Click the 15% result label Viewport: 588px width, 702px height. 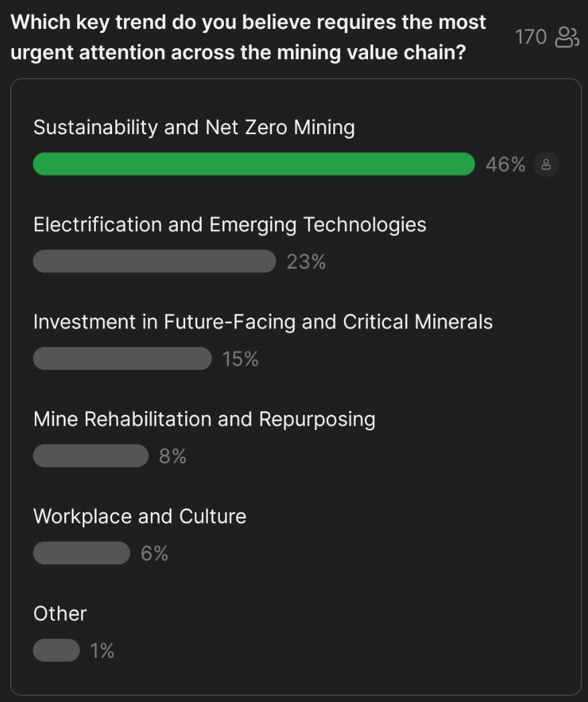241,359
